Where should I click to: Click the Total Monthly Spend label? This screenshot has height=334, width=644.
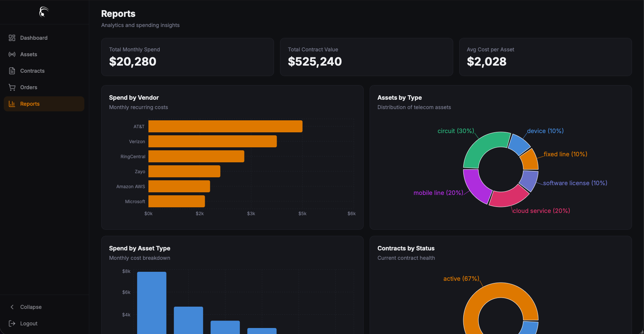[135, 49]
